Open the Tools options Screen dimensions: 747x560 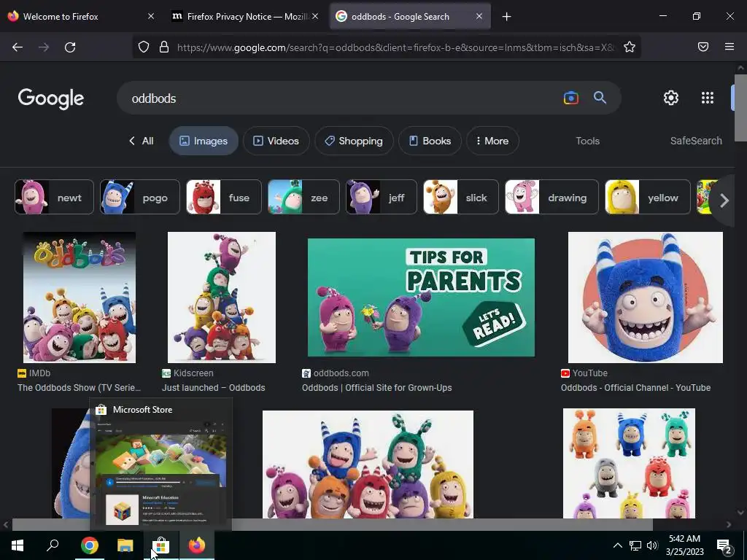587,141
